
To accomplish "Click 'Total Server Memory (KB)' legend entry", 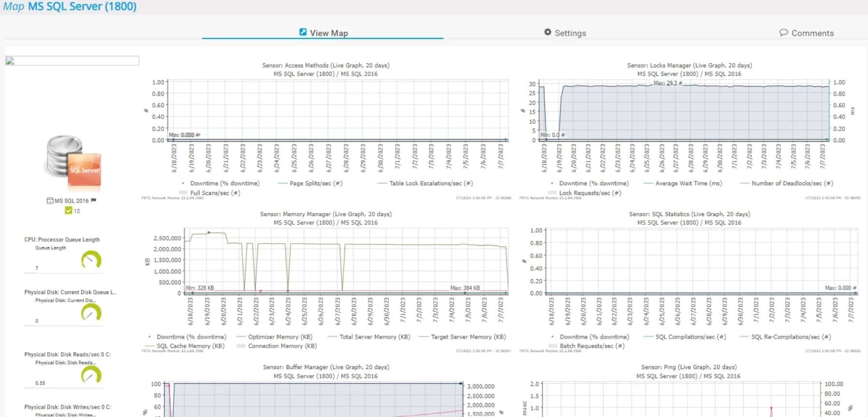I will click(x=369, y=337).
